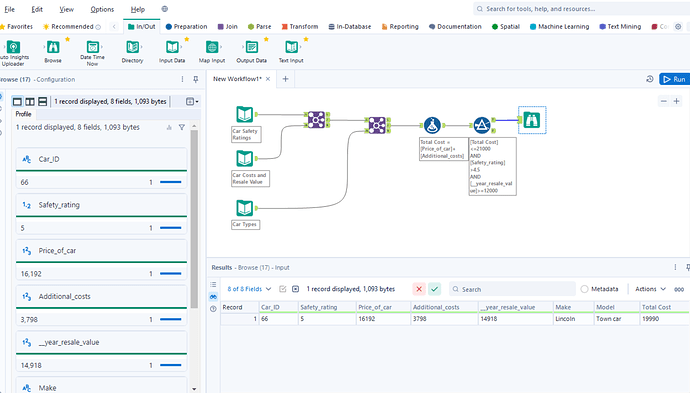Open the tool palette settings gear

coord(678,26)
